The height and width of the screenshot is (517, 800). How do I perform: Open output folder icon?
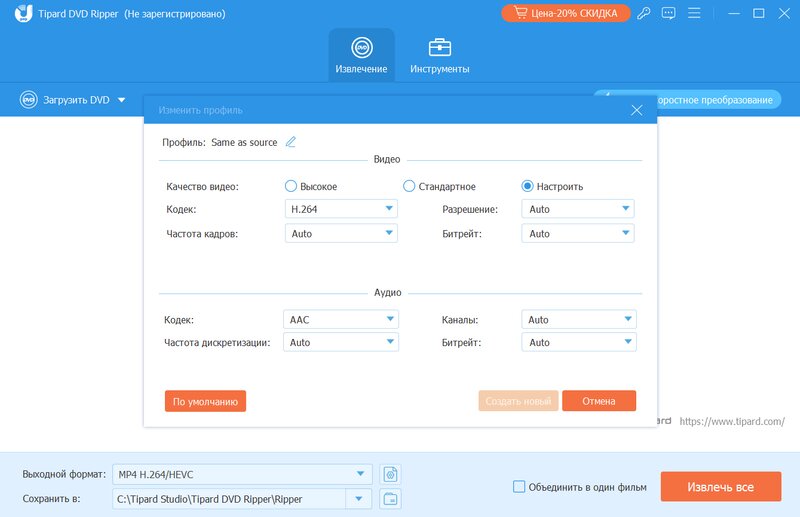coord(390,499)
